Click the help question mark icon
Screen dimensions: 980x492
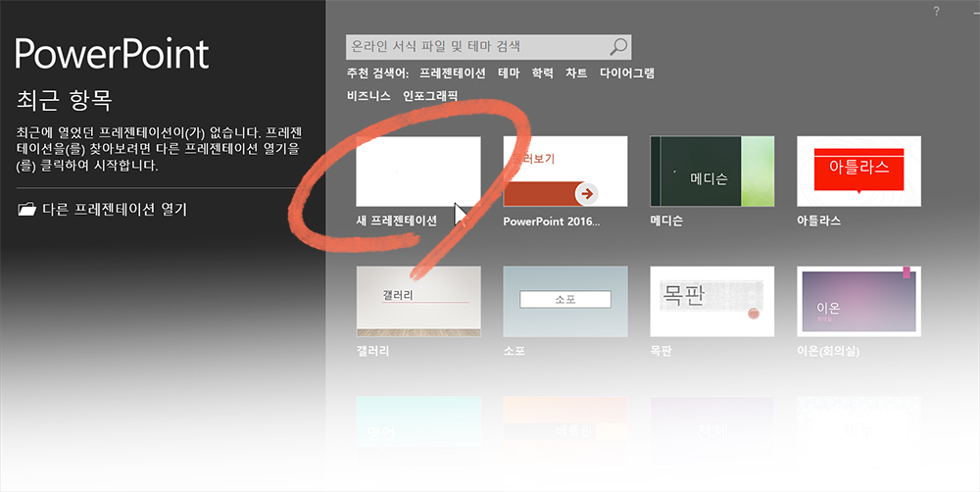[936, 11]
